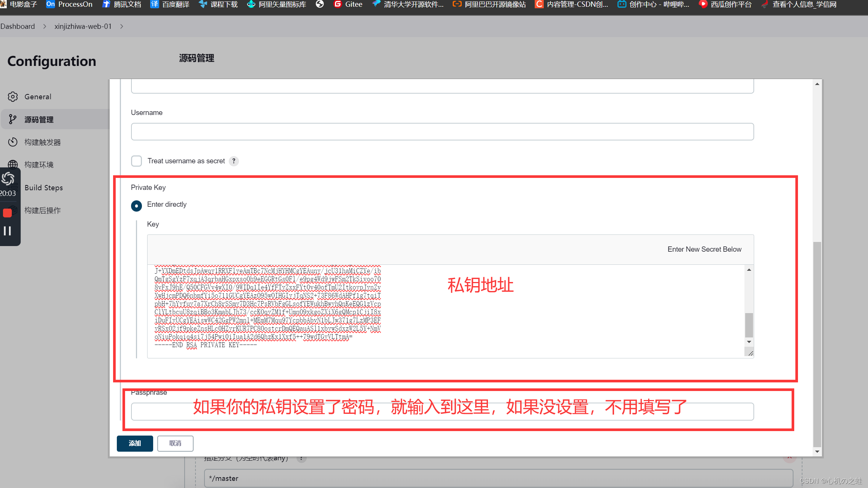Viewport: 868px width, 488px height.
Task: Click the 构建触发器 clock icon
Action: (x=13, y=142)
